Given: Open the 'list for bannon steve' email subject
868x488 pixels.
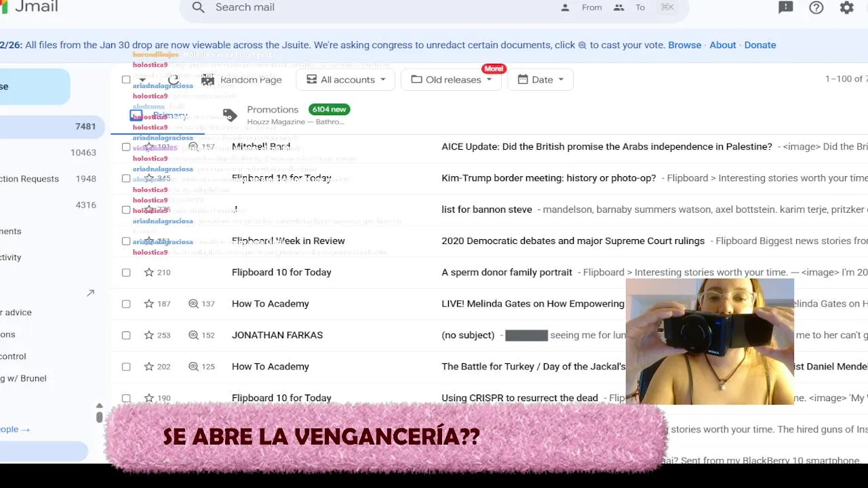Looking at the screenshot, I should coord(486,209).
